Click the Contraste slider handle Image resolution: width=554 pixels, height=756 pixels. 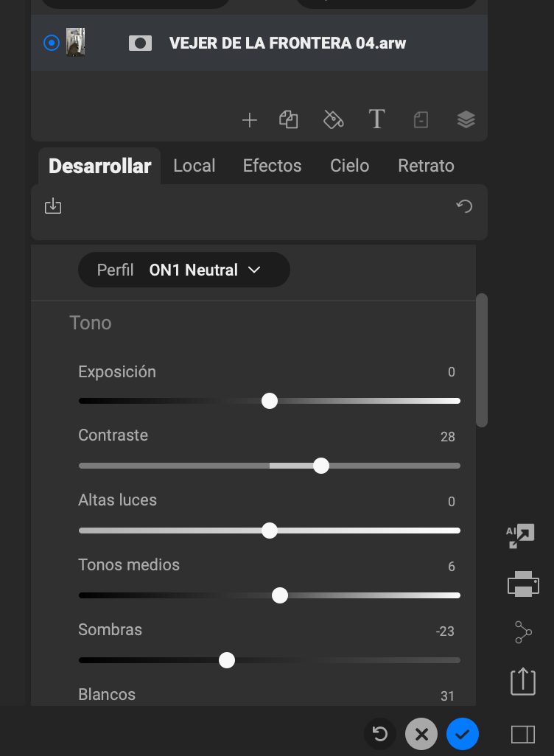[321, 466]
